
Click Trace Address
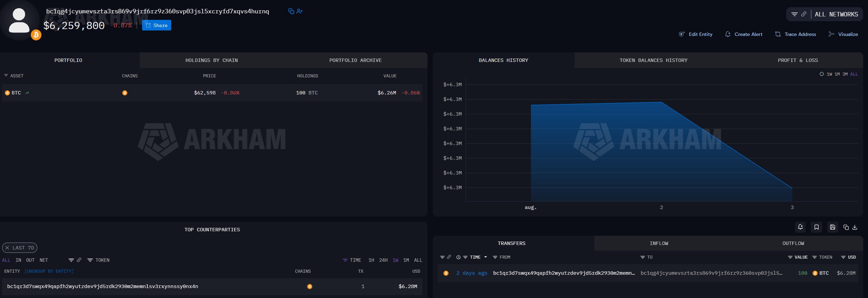pyautogui.click(x=795, y=34)
